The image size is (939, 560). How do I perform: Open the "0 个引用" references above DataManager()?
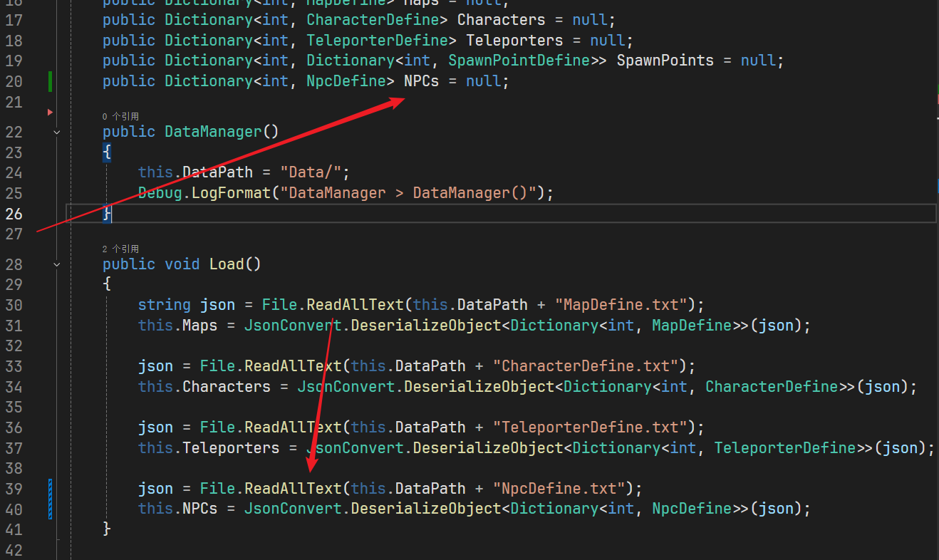coord(120,116)
